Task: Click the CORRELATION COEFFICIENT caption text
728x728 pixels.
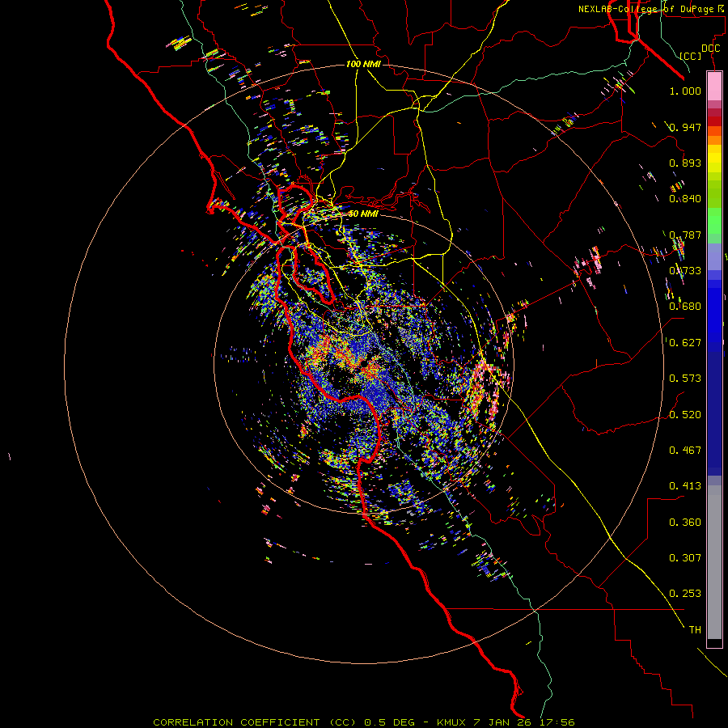Action: pyautogui.click(x=236, y=722)
